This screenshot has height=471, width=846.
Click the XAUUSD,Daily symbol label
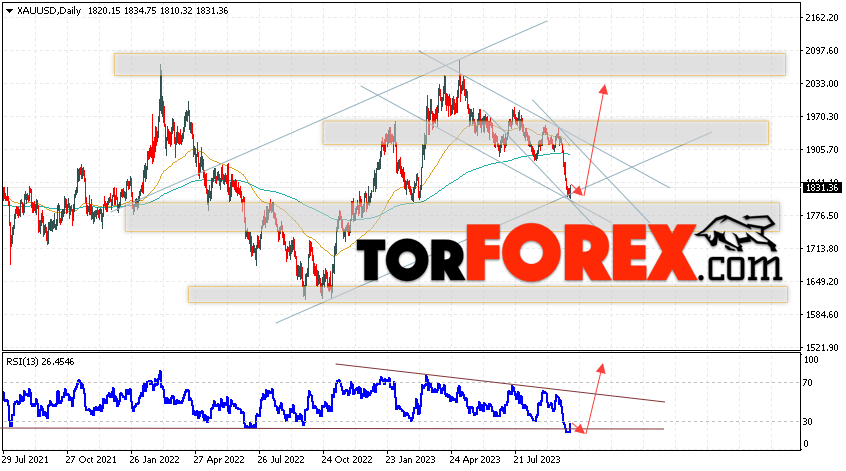[x=49, y=11]
